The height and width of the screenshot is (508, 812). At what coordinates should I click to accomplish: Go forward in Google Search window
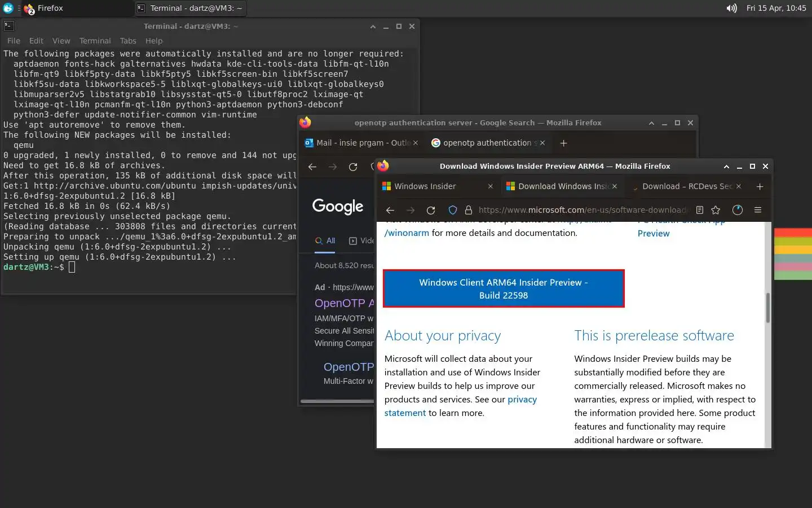tap(333, 167)
